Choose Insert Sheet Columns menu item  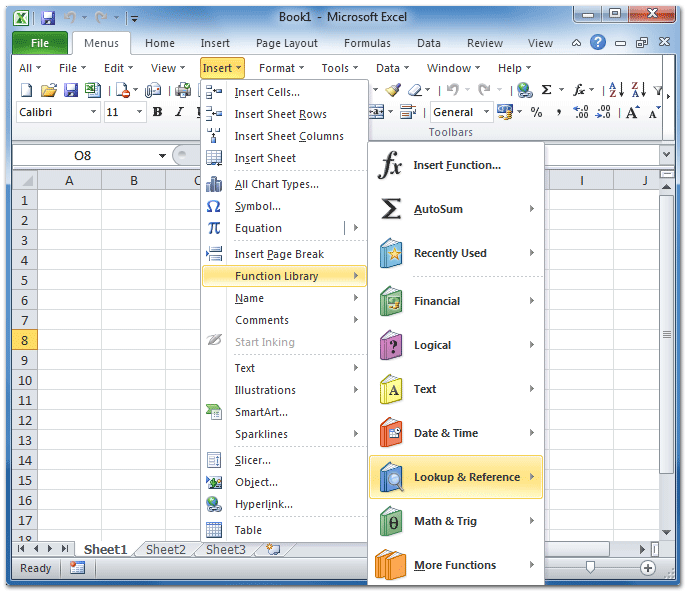coord(284,136)
